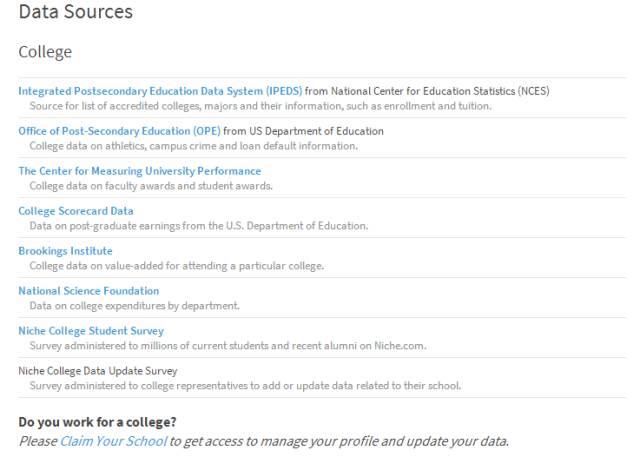Open the College Scorecard Data link
Viewport: 640px width, 457px height.
pos(75,211)
